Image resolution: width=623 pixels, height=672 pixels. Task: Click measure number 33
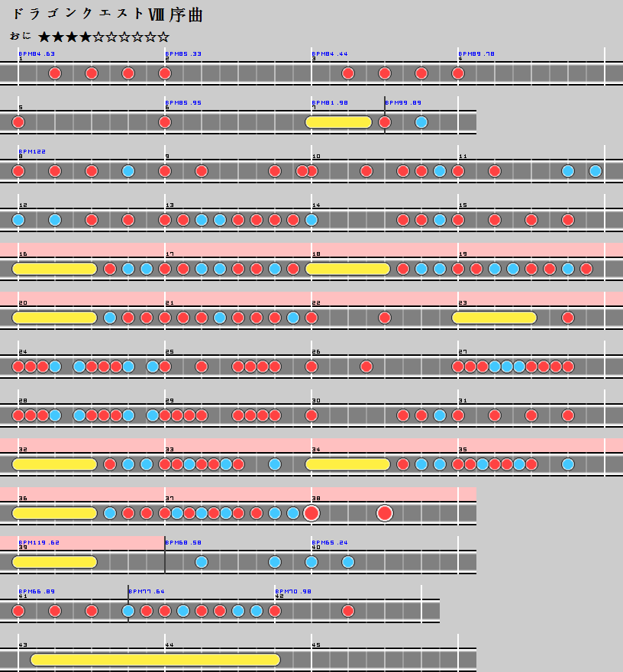(169, 450)
